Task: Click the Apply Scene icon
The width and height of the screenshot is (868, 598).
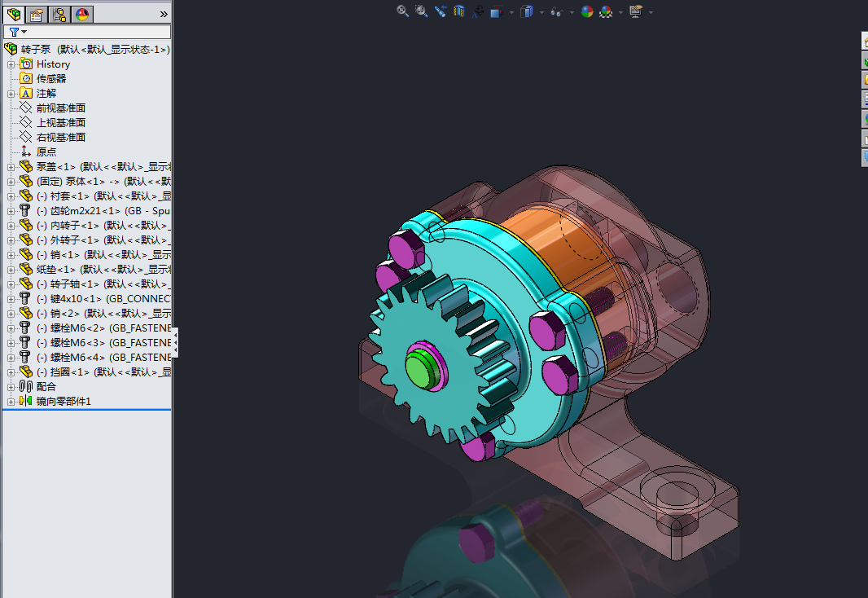Action: (x=606, y=11)
